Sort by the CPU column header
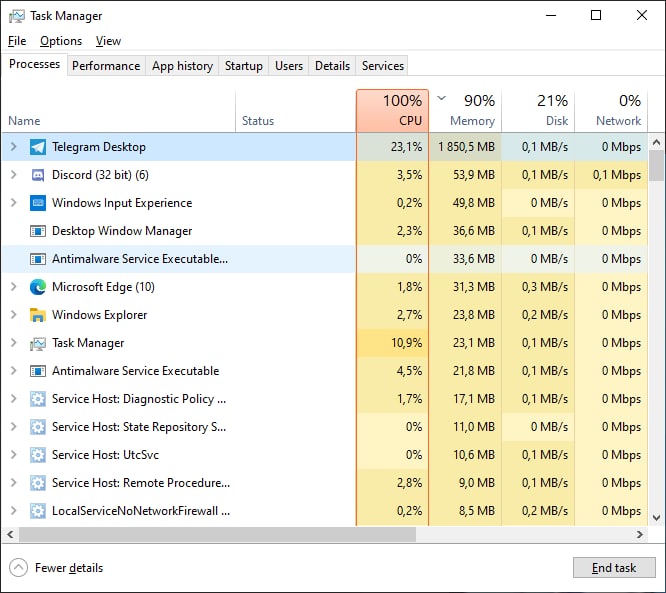Image resolution: width=666 pixels, height=593 pixels. click(392, 111)
